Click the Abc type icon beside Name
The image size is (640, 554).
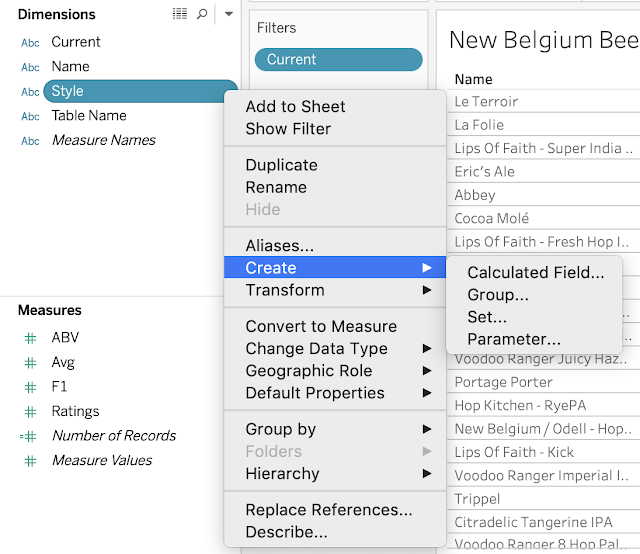(x=31, y=67)
